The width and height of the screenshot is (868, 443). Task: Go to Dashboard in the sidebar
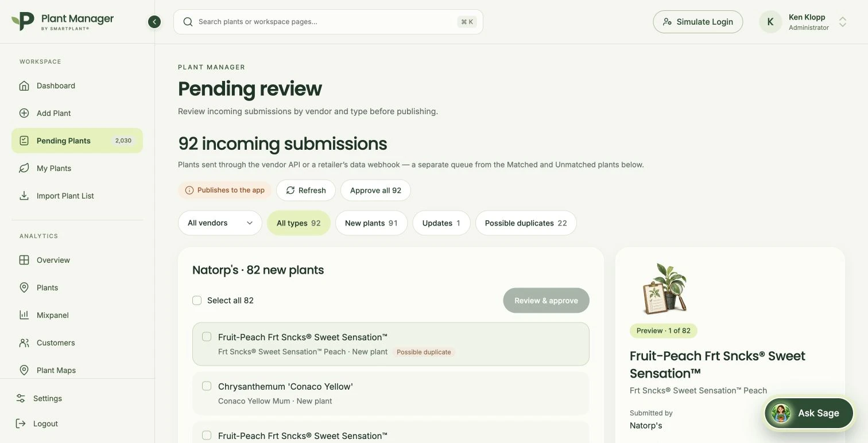pyautogui.click(x=77, y=86)
